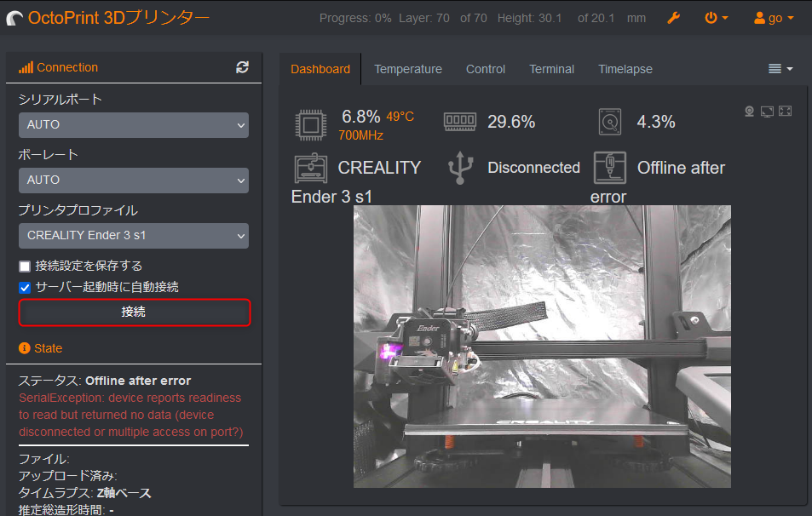Click the Disconnected status text

click(534, 168)
